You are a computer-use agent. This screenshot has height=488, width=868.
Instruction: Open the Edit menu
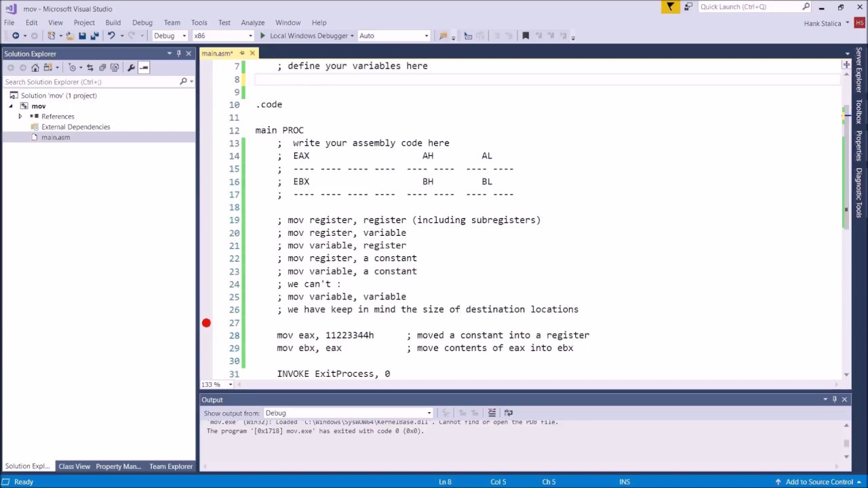coord(32,22)
